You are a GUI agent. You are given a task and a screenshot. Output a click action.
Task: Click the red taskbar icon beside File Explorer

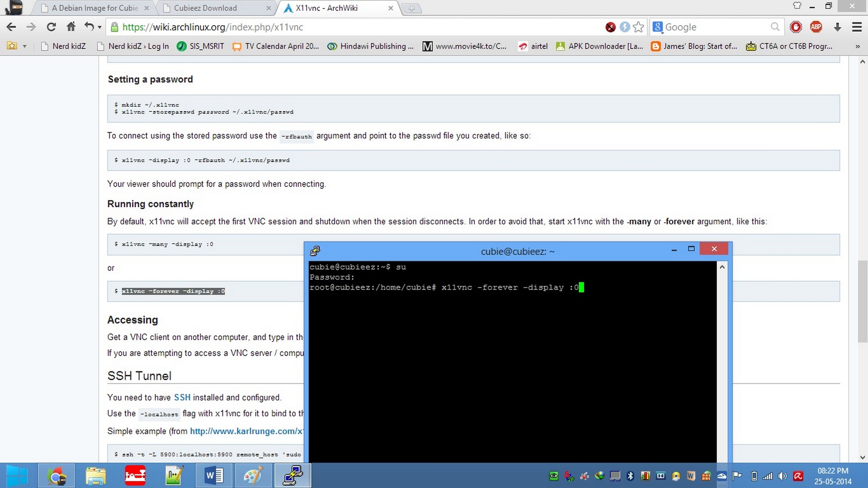[x=135, y=475]
